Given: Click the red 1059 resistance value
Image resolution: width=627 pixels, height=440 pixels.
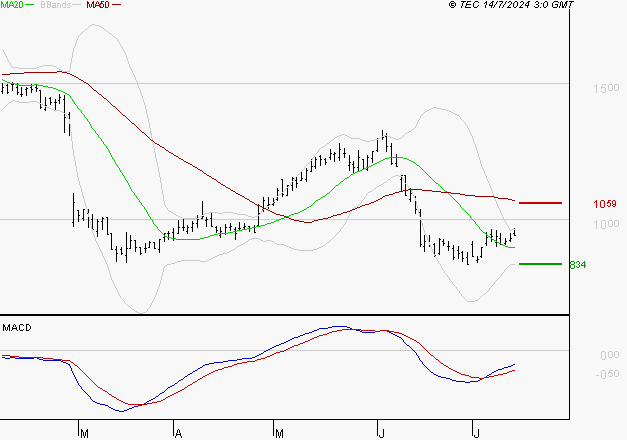Looking at the screenshot, I should pyautogui.click(x=605, y=204).
